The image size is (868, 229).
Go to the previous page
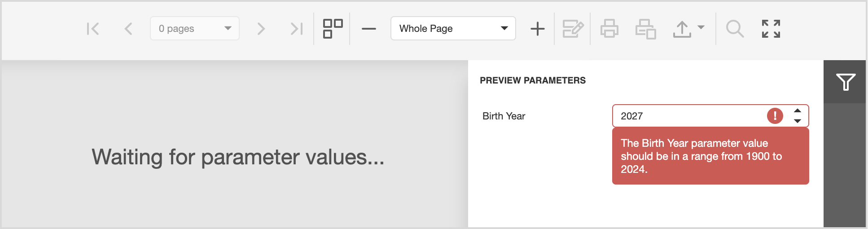click(128, 29)
